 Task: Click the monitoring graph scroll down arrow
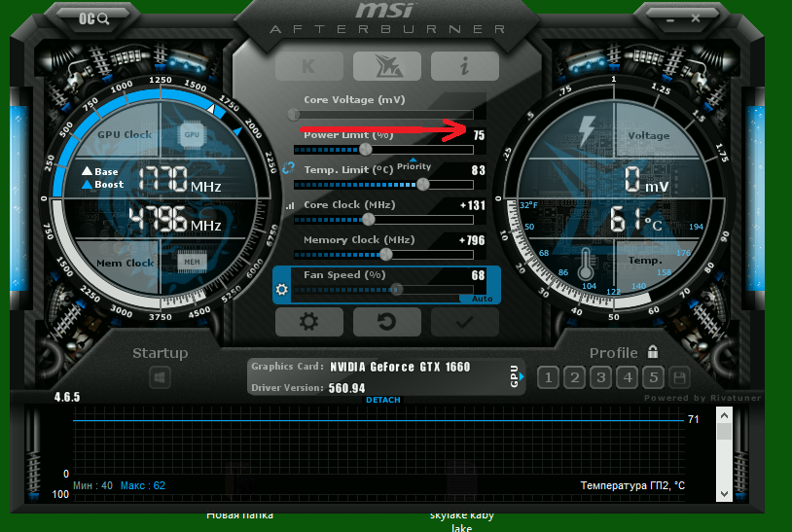(x=724, y=494)
